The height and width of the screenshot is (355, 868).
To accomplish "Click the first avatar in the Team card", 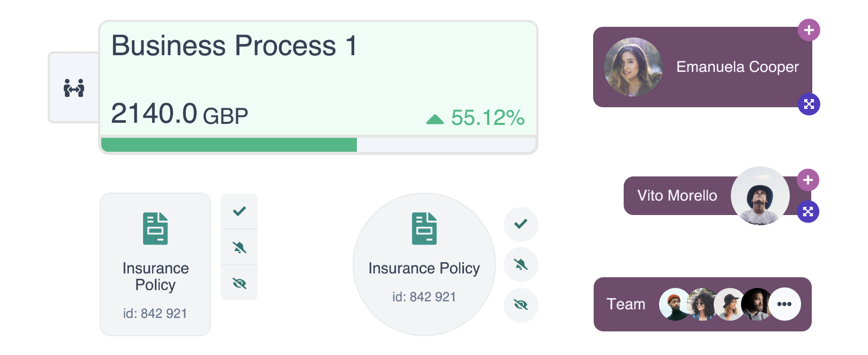I will click(674, 304).
